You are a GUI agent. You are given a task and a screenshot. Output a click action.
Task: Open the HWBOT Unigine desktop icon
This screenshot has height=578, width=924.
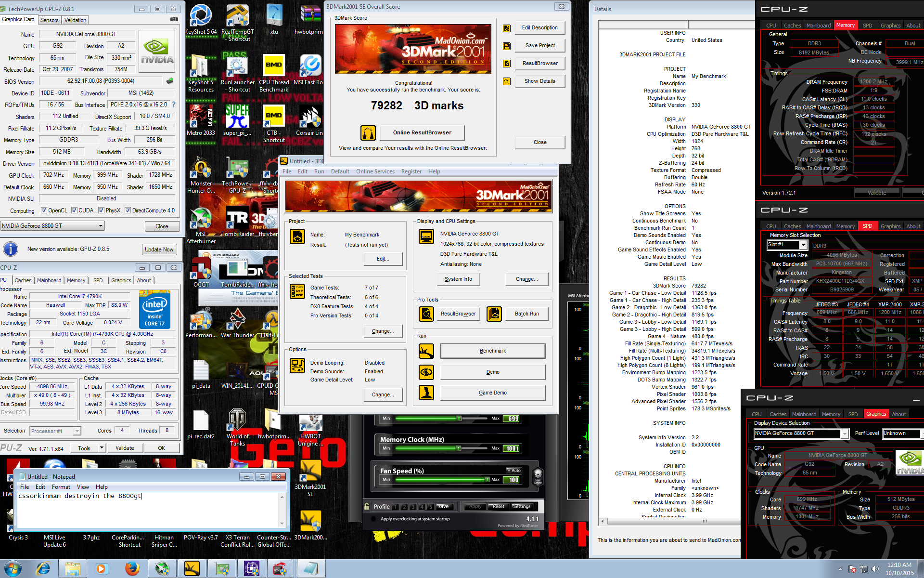(310, 430)
